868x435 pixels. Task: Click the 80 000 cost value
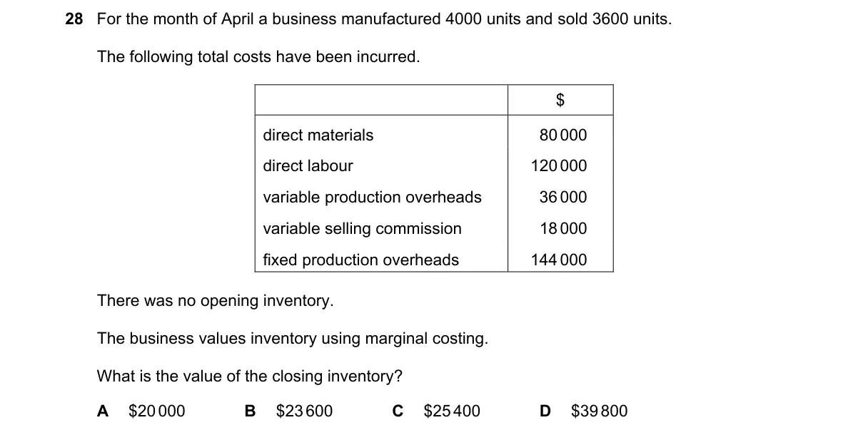pyautogui.click(x=563, y=135)
